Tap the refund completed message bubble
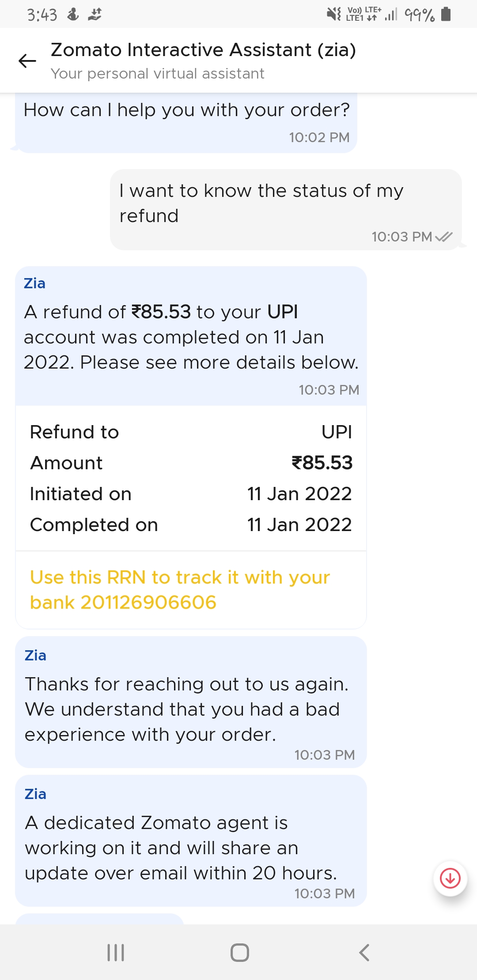The image size is (477, 980). point(191,336)
